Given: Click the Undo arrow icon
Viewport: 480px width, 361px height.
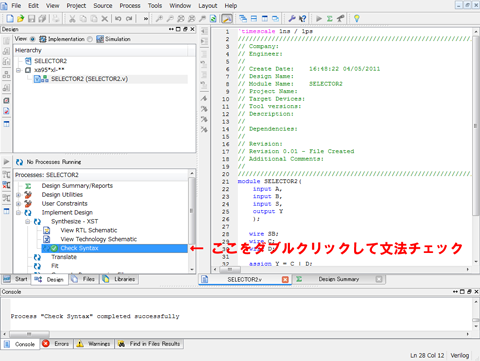Looking at the screenshot, I should click(118, 19).
